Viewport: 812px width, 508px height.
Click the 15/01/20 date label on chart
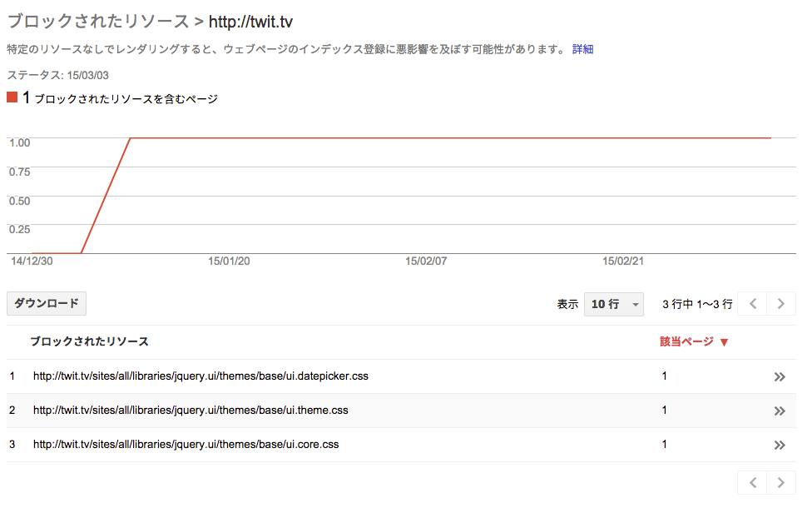click(229, 261)
